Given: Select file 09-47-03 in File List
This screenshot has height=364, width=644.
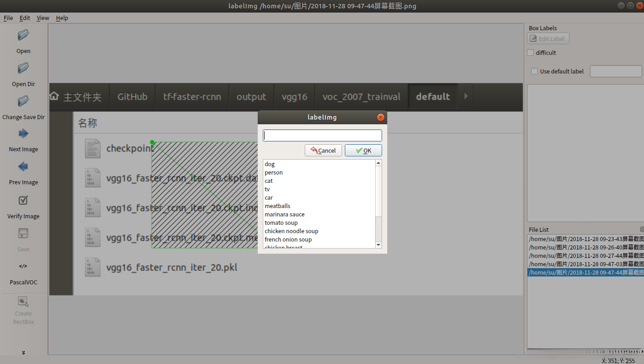Looking at the screenshot, I should pyautogui.click(x=586, y=264).
